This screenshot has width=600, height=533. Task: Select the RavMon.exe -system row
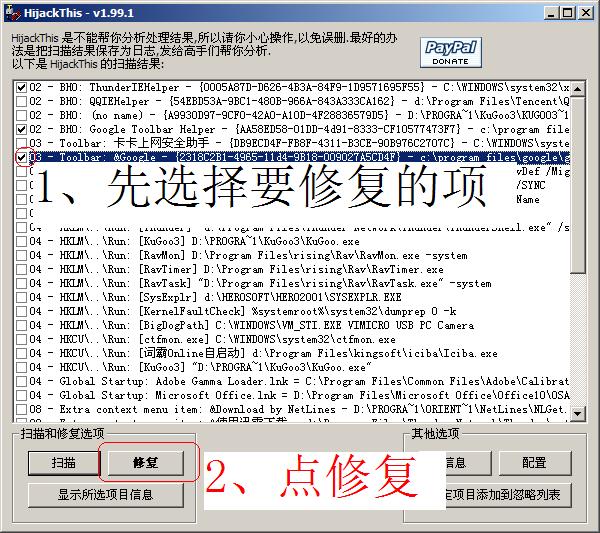coord(248,255)
